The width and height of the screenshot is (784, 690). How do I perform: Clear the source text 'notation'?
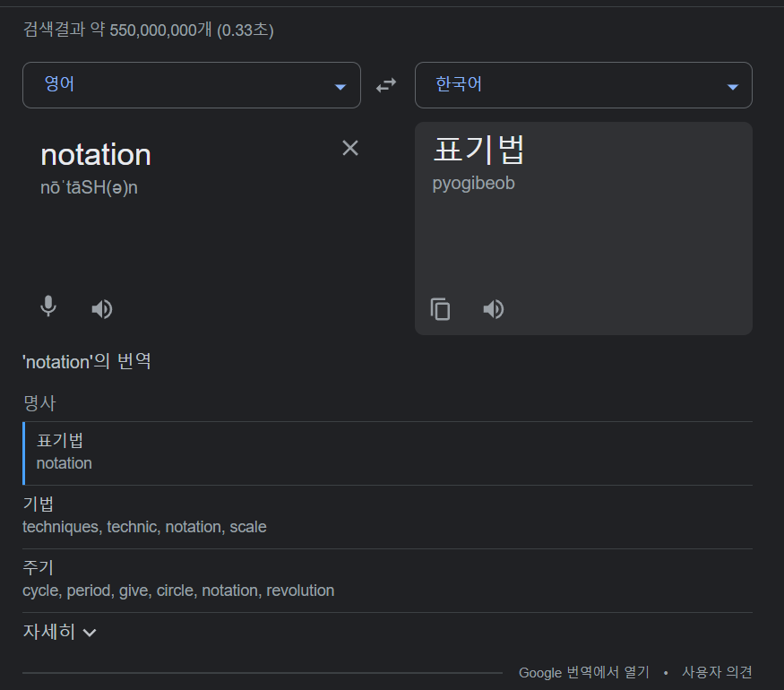coord(350,148)
